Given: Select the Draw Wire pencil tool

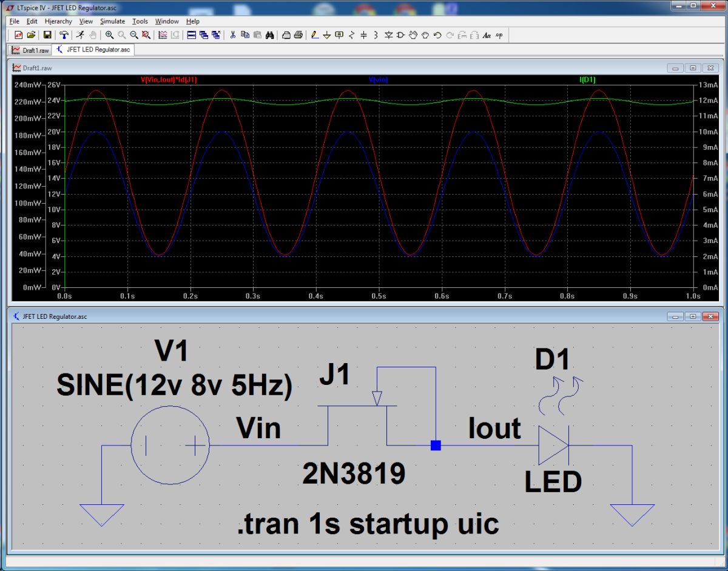Looking at the screenshot, I should [x=315, y=35].
